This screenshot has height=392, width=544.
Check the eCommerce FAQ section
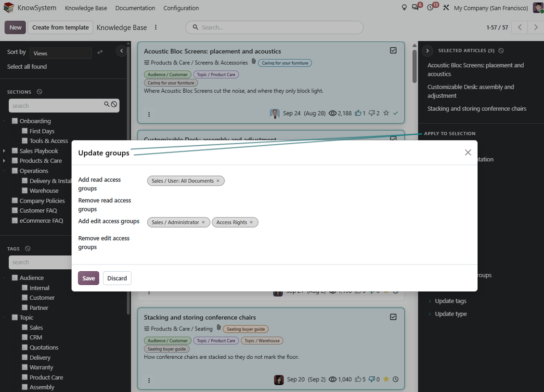[x=14, y=220]
